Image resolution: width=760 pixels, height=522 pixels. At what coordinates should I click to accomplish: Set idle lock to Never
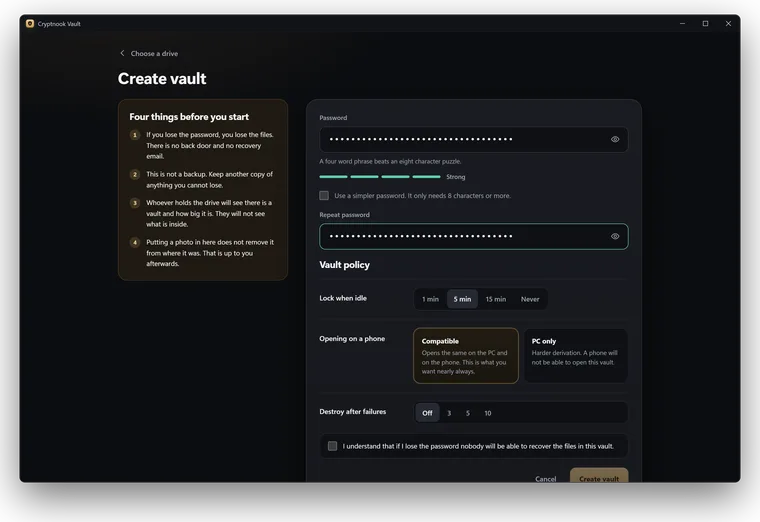tap(530, 299)
